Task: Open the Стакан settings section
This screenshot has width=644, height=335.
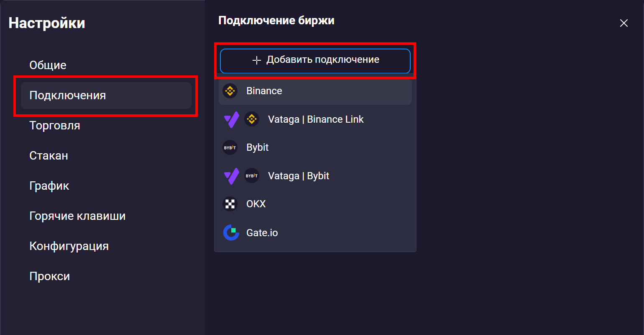Action: point(49,156)
